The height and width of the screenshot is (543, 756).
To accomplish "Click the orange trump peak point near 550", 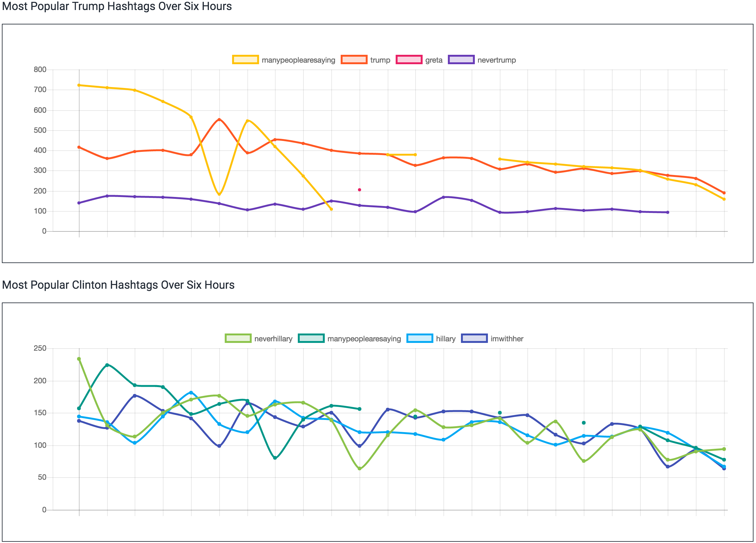I will 219,119.
